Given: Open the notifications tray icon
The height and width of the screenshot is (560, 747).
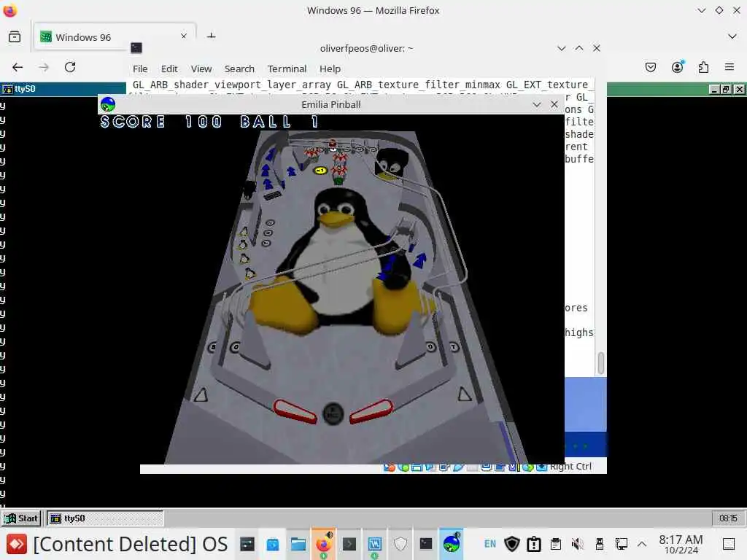Looking at the screenshot, I should pyautogui.click(x=533, y=544).
